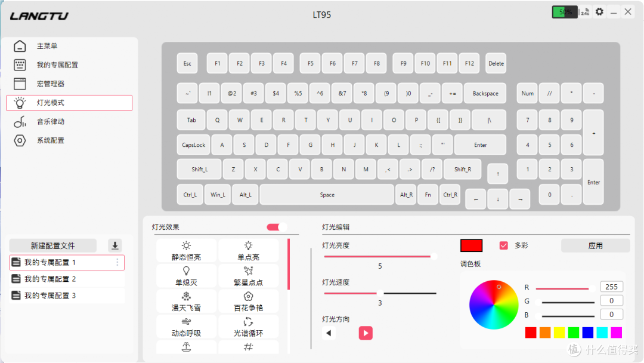Screen dimensions: 644x363
Task: Click the settings gear icon
Action: 599,12
